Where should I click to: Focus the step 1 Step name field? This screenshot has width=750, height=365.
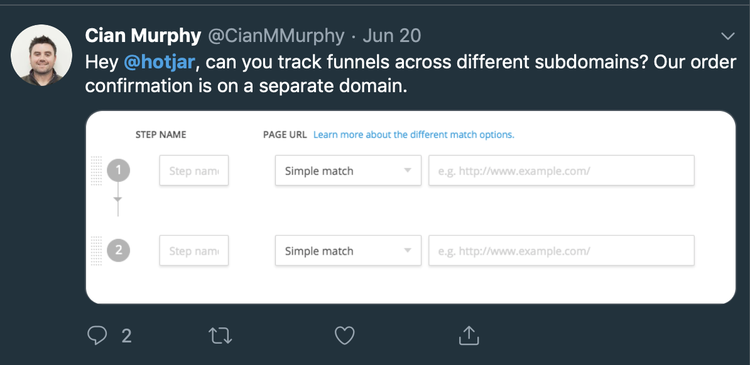(194, 170)
